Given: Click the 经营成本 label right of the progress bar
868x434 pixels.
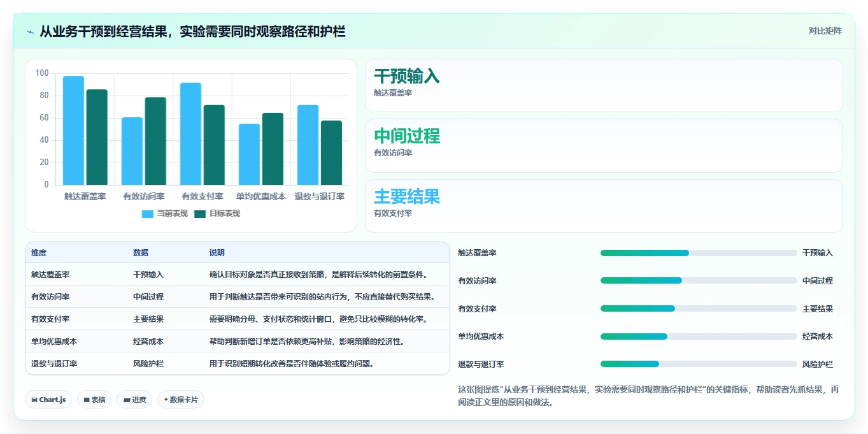Looking at the screenshot, I should pos(818,336).
